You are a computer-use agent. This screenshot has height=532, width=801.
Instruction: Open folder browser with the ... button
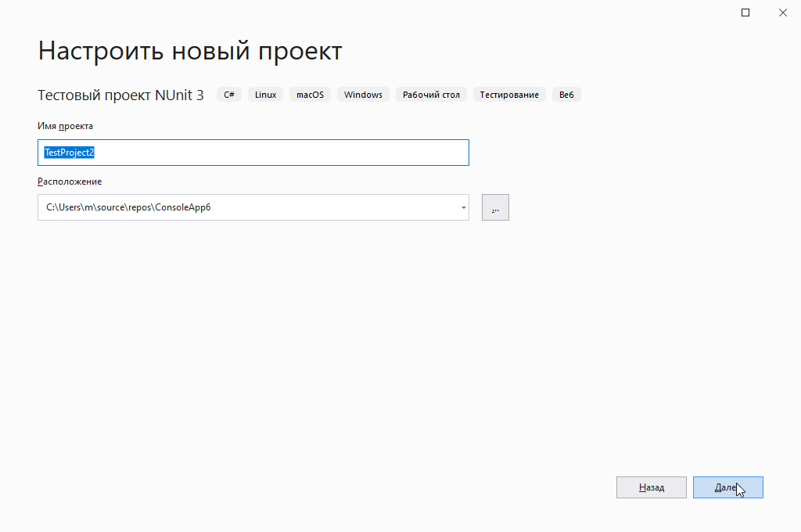coord(495,207)
